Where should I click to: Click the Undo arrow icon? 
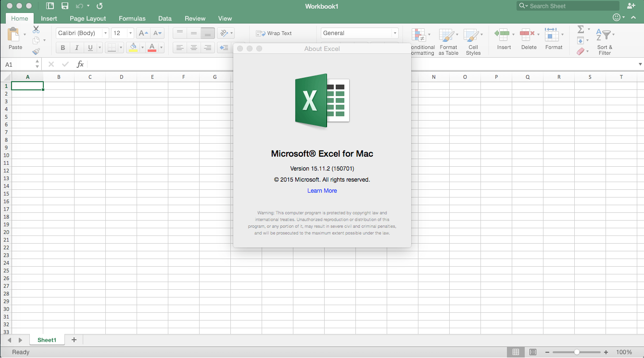pos(79,6)
